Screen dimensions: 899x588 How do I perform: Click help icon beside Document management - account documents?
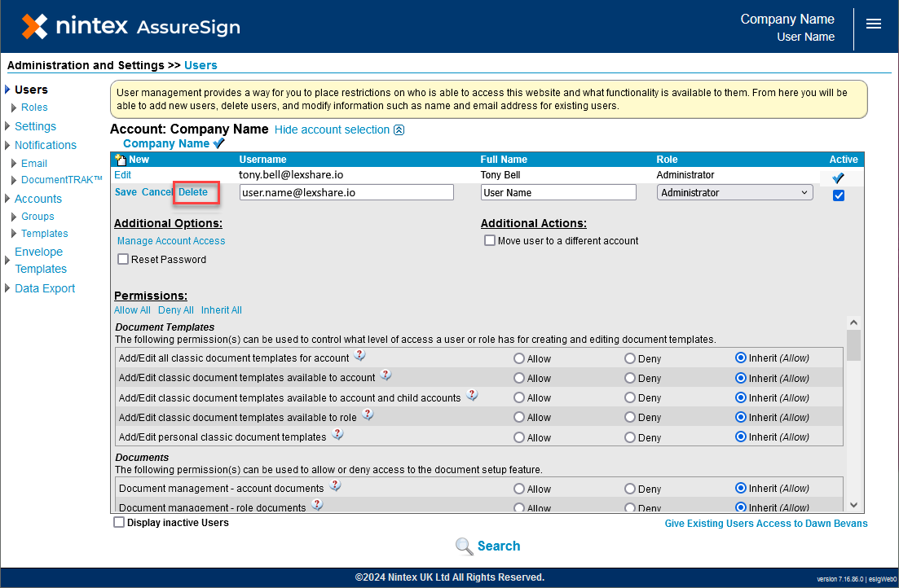335,487
